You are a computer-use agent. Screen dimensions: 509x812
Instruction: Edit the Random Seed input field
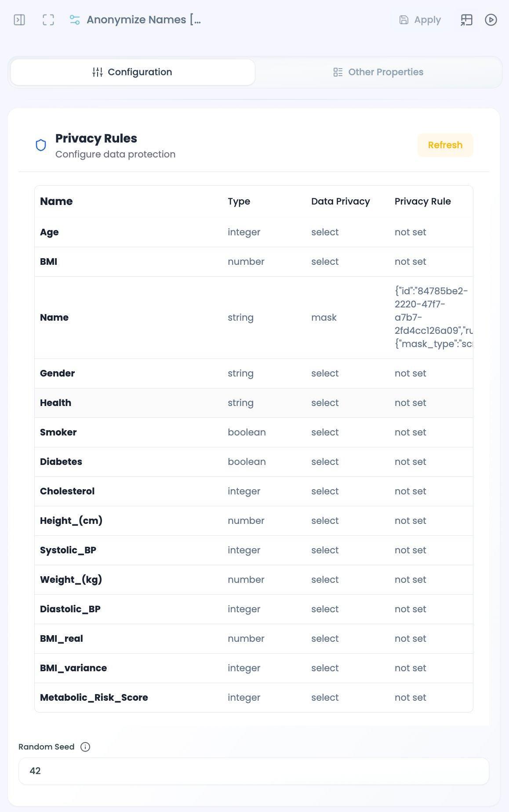click(254, 771)
